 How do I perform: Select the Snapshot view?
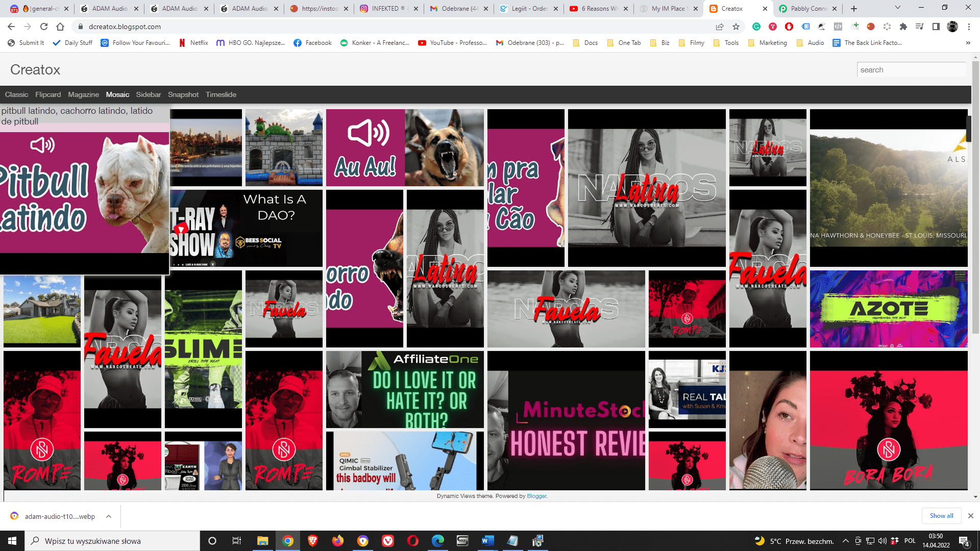pos(183,94)
